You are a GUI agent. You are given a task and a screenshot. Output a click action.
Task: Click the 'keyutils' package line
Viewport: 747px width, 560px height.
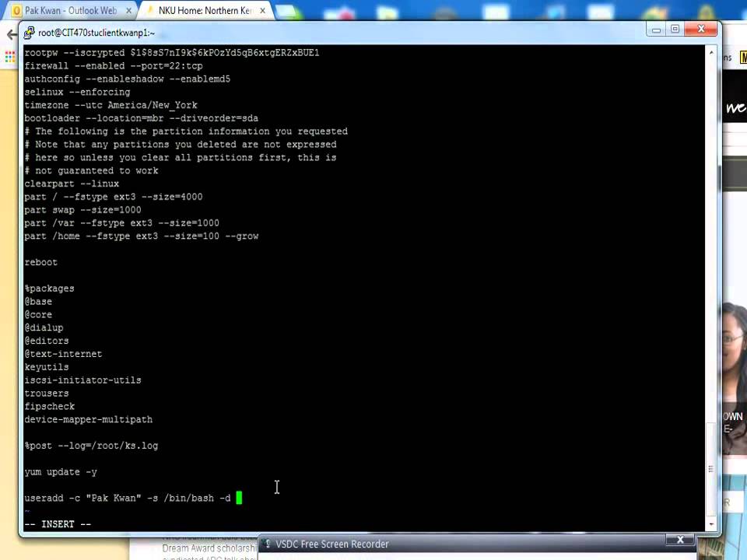(47, 367)
